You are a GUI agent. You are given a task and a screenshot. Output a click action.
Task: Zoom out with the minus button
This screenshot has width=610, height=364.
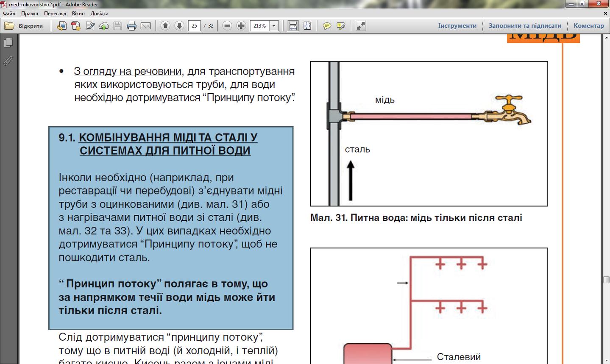pos(227,26)
